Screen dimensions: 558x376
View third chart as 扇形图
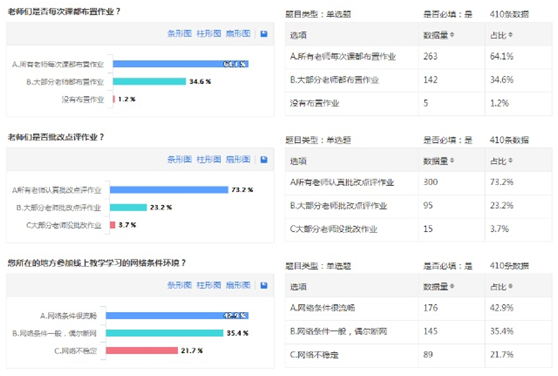[x=238, y=285]
